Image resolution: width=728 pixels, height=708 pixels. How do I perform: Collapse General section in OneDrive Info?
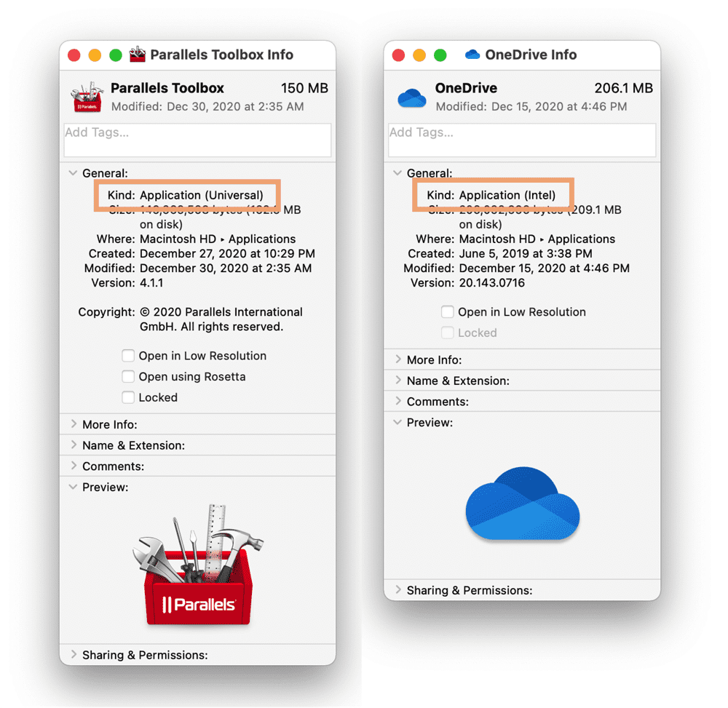tap(397, 173)
